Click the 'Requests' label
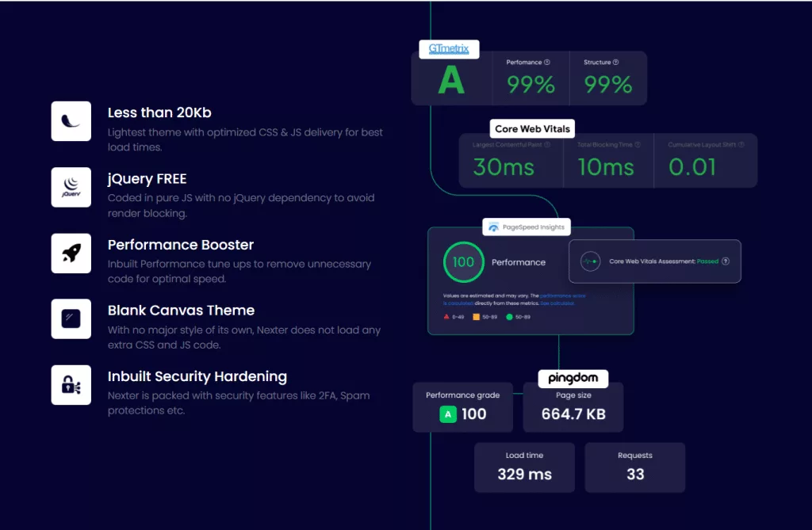The width and height of the screenshot is (812, 530). click(x=635, y=456)
